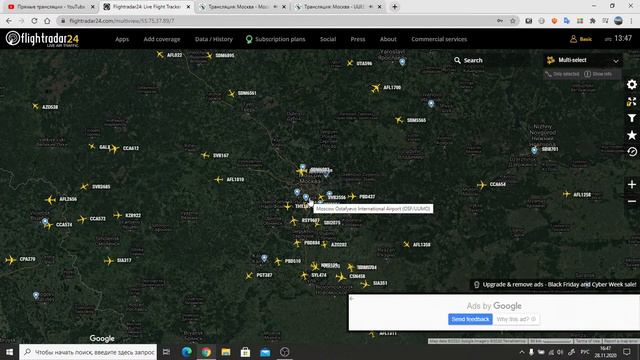The image size is (640, 360).
Task: Bookmark this page with star icon
Action: (513, 20)
